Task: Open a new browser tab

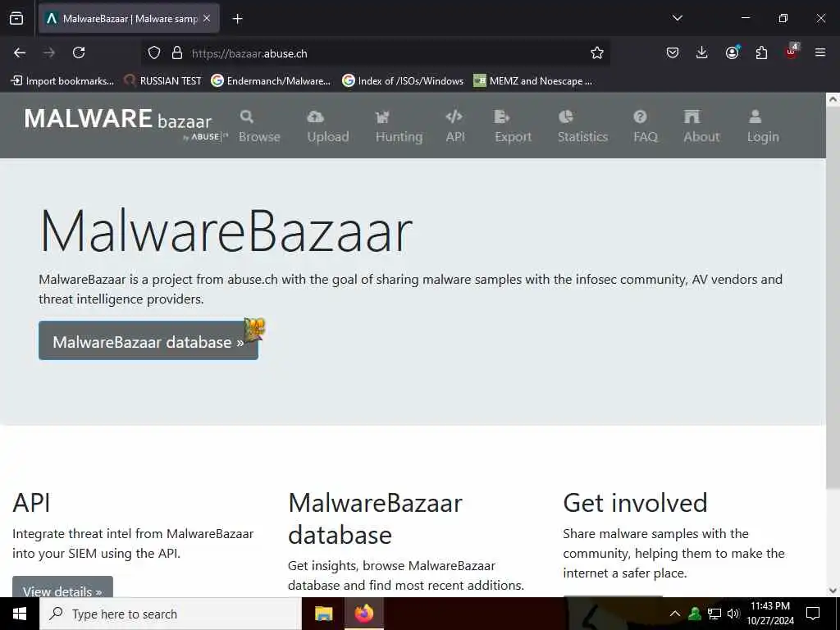Action: point(237,19)
